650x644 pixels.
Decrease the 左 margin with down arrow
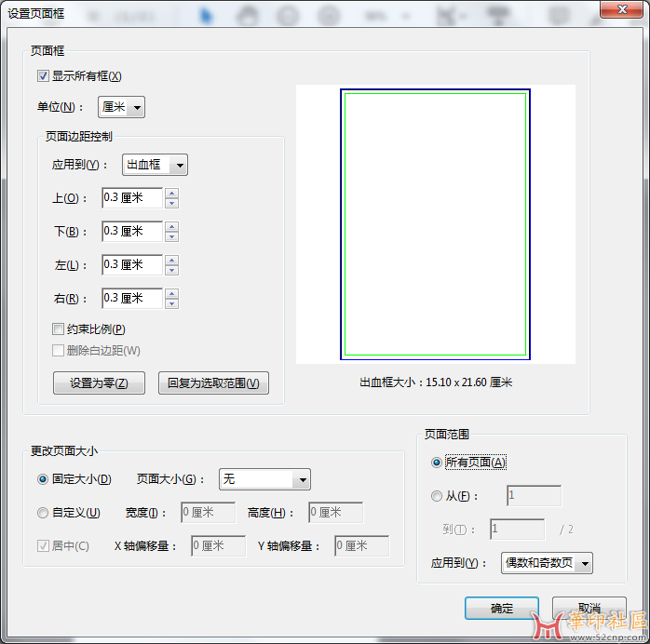point(171,270)
